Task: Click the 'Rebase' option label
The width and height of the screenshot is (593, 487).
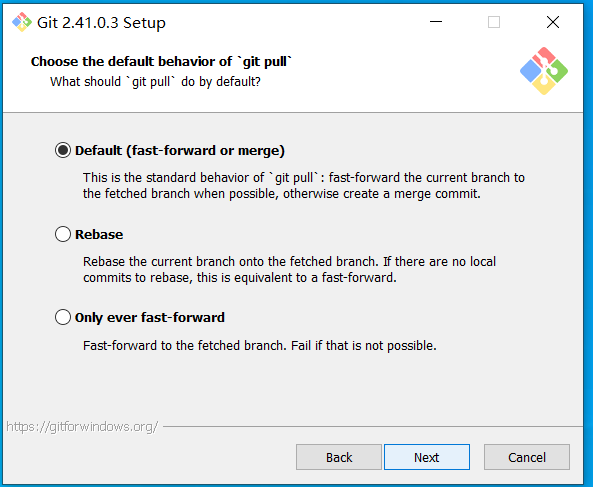Action: (99, 234)
